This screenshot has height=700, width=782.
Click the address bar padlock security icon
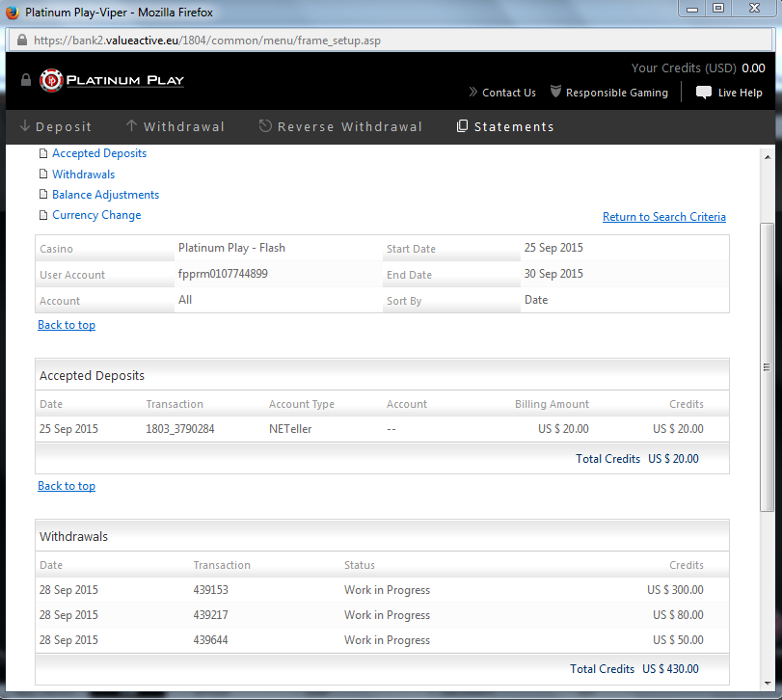pyautogui.click(x=22, y=40)
